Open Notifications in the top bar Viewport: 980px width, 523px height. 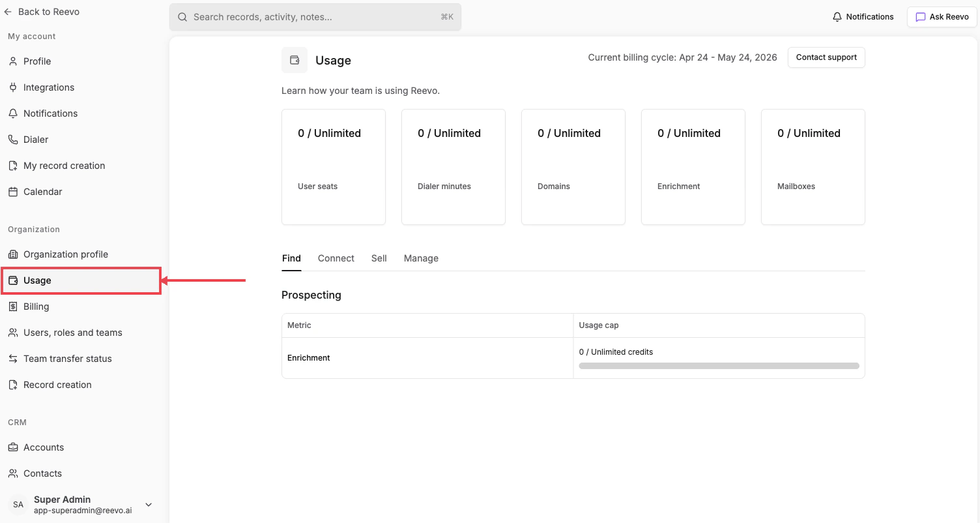(x=863, y=17)
